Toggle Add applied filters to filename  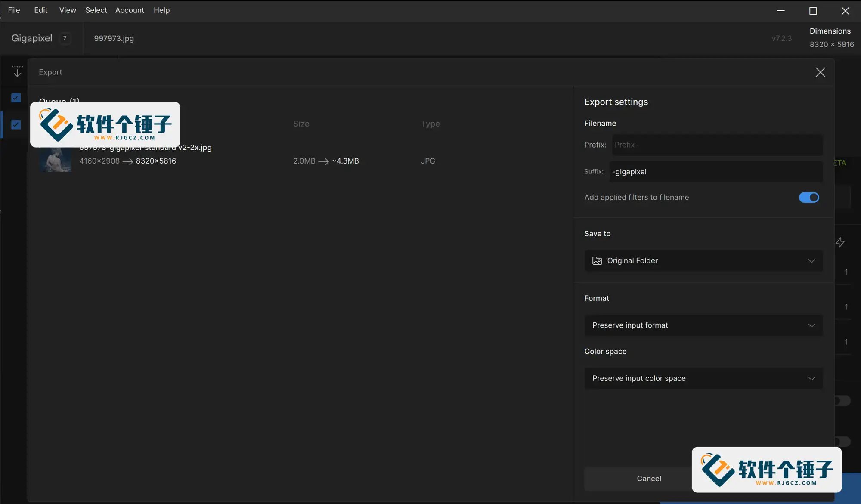pyautogui.click(x=809, y=197)
